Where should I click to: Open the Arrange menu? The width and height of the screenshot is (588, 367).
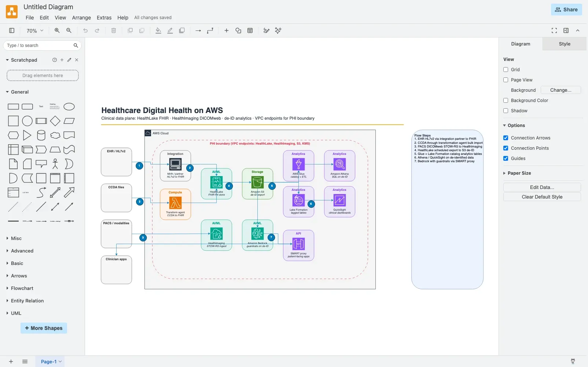point(81,18)
